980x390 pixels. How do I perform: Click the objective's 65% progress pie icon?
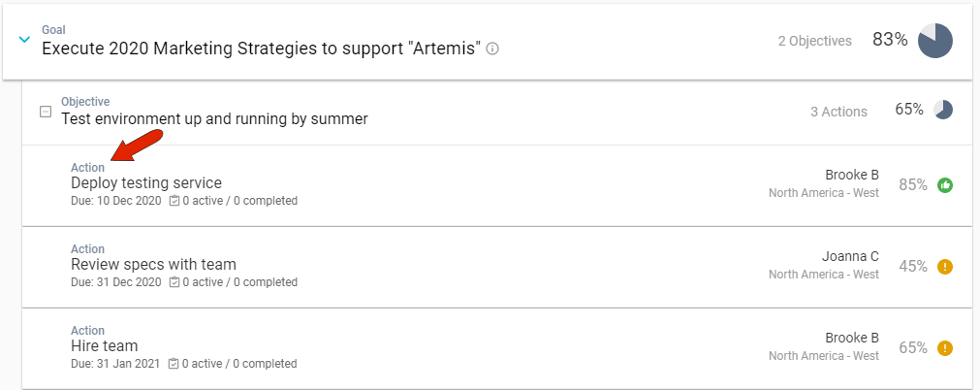pyautogui.click(x=943, y=110)
